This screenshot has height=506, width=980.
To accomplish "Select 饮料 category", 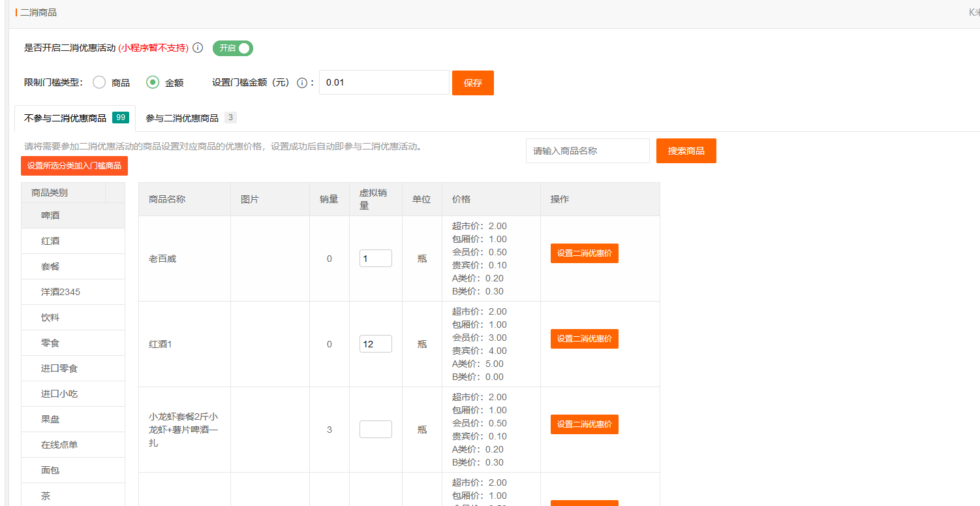I will [73, 317].
